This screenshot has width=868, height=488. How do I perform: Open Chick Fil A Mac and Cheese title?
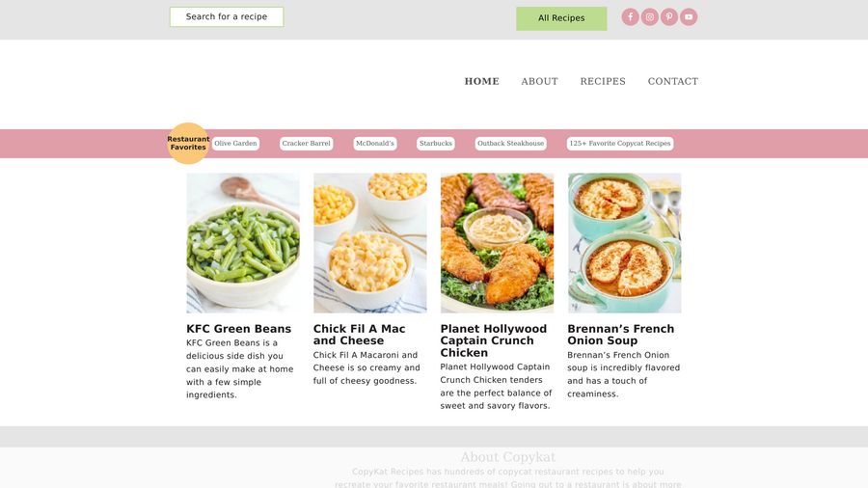pos(360,335)
